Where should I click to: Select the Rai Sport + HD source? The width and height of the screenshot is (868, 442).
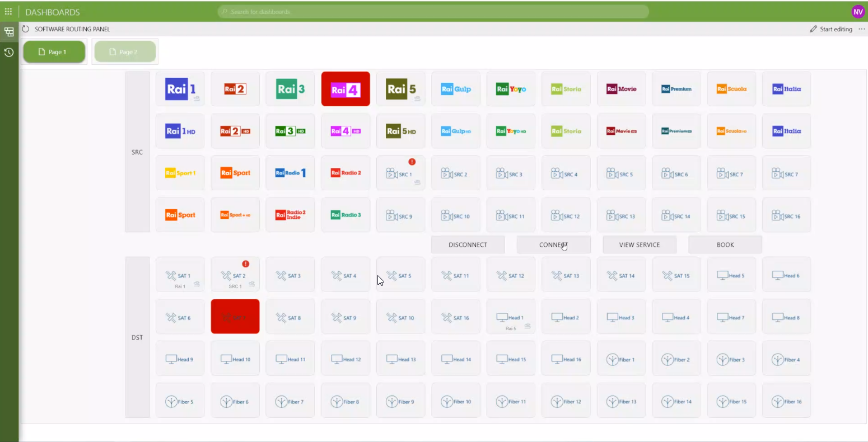235,215
